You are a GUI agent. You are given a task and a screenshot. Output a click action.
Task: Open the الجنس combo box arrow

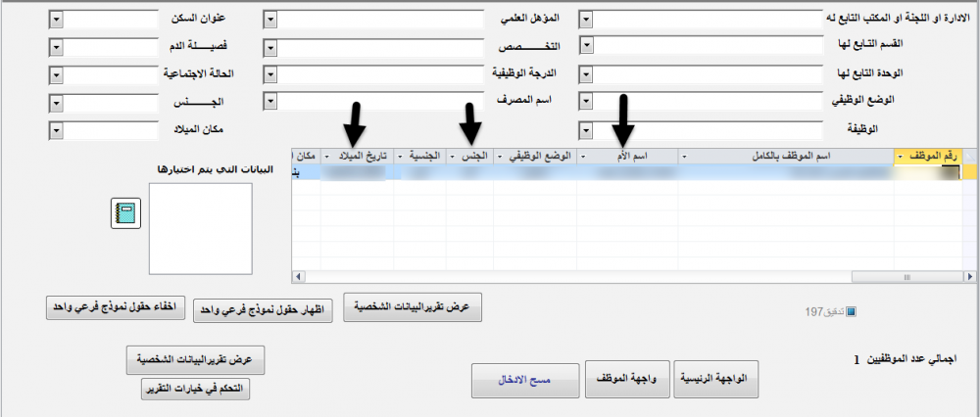56,103
